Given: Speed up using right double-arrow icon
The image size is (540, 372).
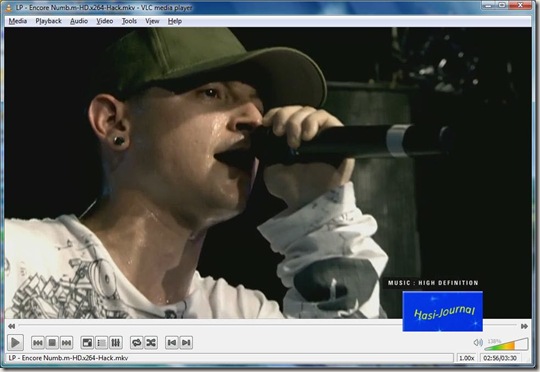Looking at the screenshot, I should [x=524, y=326].
